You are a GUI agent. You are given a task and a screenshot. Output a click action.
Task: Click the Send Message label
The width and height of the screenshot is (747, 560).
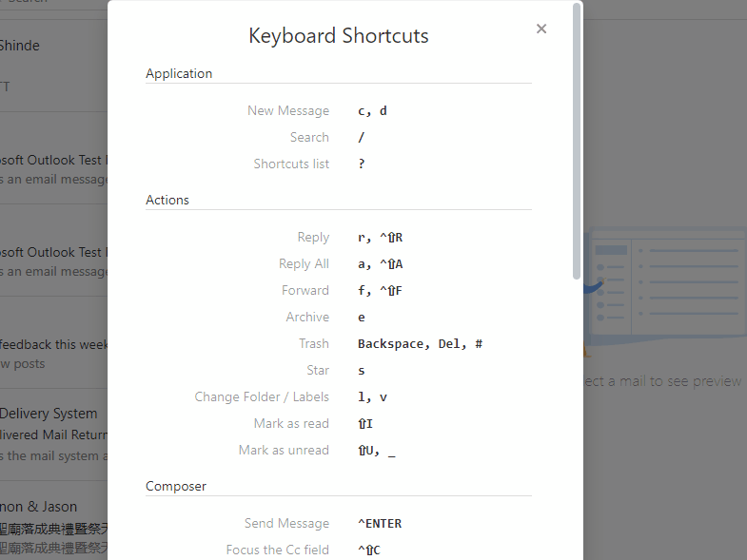286,523
